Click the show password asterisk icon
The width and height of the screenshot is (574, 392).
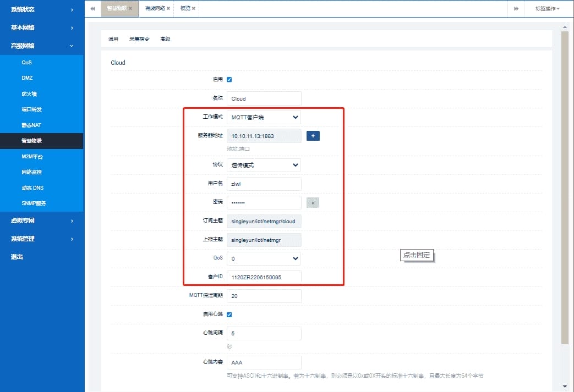pyautogui.click(x=313, y=202)
